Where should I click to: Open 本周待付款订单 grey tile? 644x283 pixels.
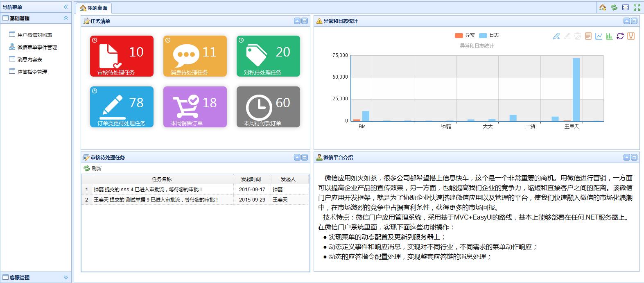coord(268,107)
